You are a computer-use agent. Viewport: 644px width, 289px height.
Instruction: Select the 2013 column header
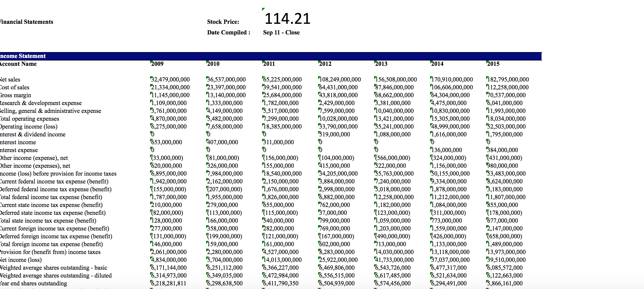click(x=381, y=64)
